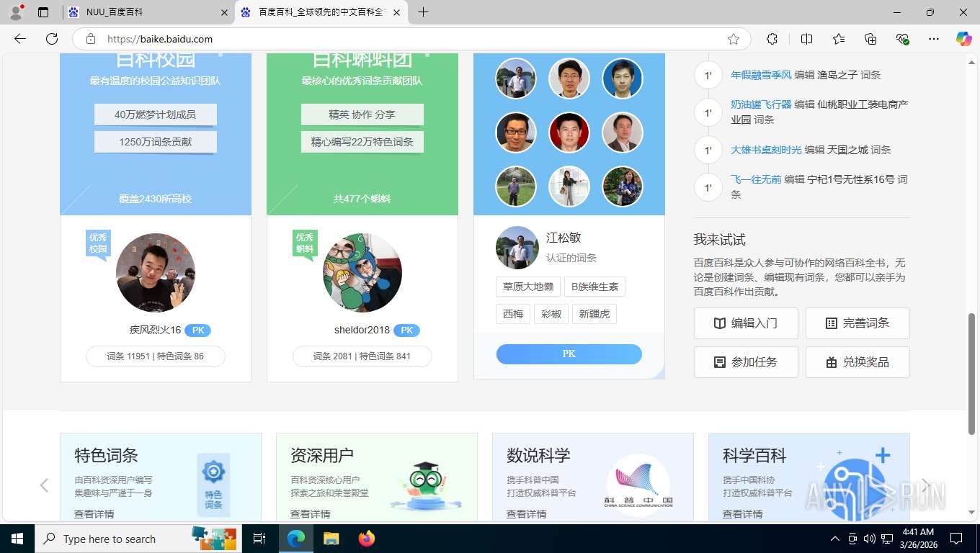Open the 大雄书桌刻时光 entry link

(766, 150)
